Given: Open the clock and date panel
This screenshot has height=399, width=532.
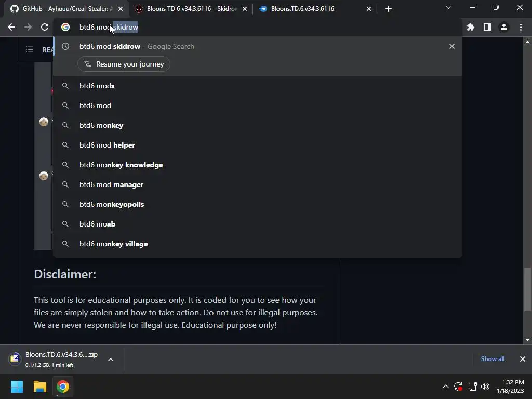Looking at the screenshot, I should (x=510, y=387).
